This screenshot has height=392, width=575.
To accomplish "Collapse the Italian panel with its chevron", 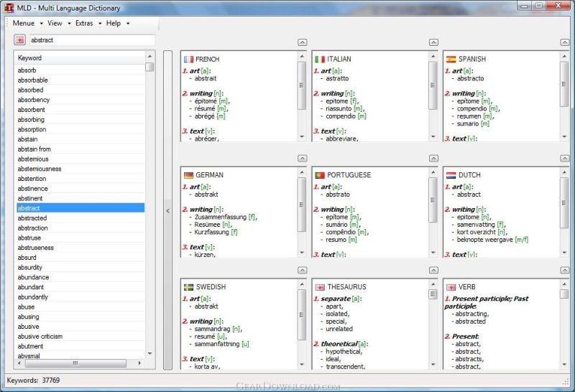I will [433, 42].
